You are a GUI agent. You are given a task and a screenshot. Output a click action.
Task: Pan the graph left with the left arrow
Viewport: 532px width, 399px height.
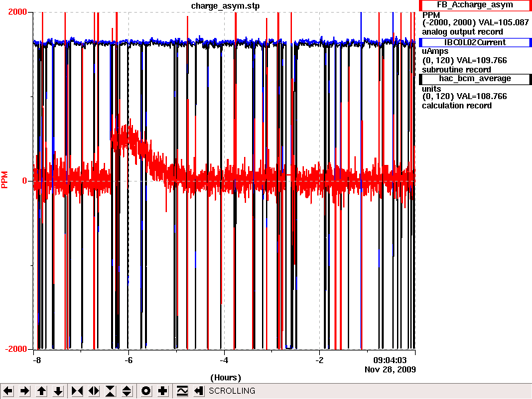tap(8, 391)
